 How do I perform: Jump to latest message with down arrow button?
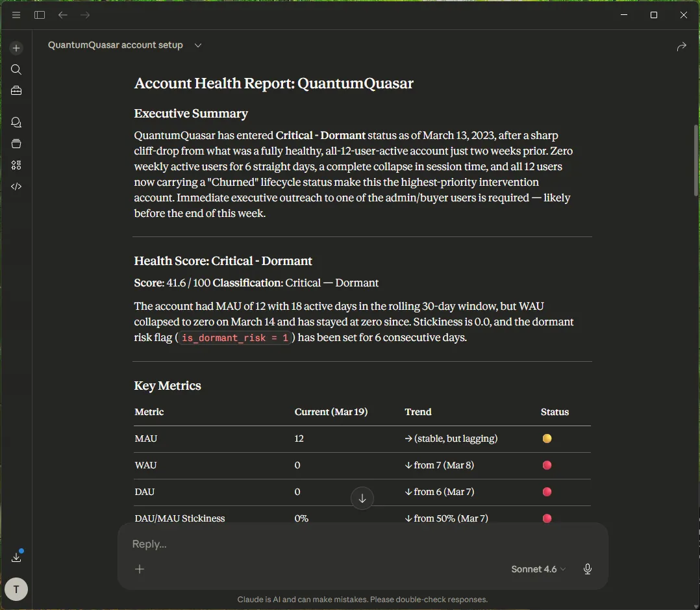coord(362,498)
